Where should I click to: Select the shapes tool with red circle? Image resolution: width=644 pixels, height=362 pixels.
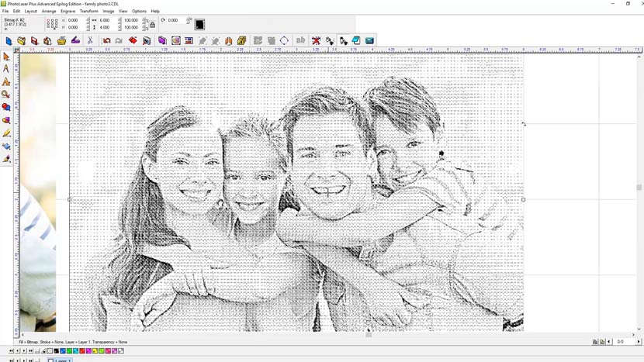pos(6,107)
